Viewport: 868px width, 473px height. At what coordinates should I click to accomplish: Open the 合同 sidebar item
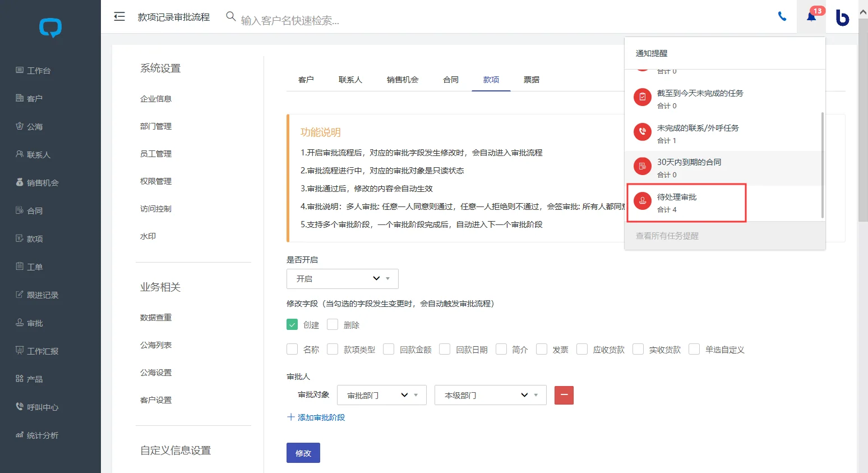tap(29, 211)
